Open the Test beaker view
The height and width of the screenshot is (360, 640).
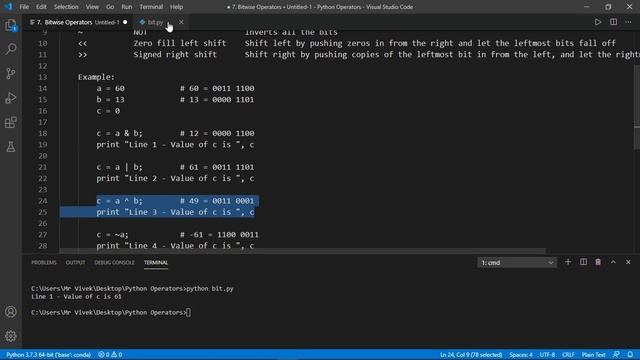(x=11, y=147)
